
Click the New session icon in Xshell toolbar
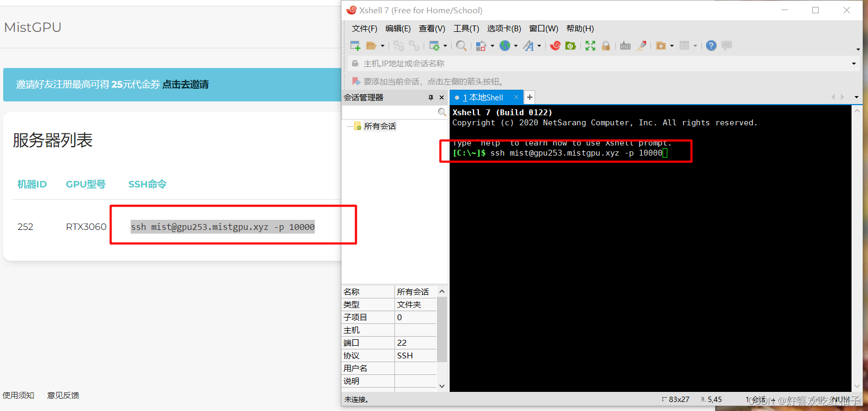[x=355, y=46]
